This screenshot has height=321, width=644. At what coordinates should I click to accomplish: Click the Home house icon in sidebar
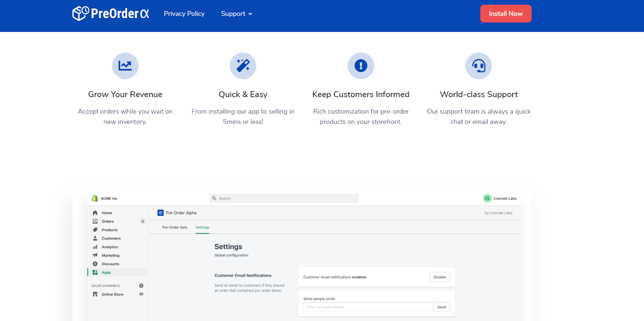click(95, 213)
